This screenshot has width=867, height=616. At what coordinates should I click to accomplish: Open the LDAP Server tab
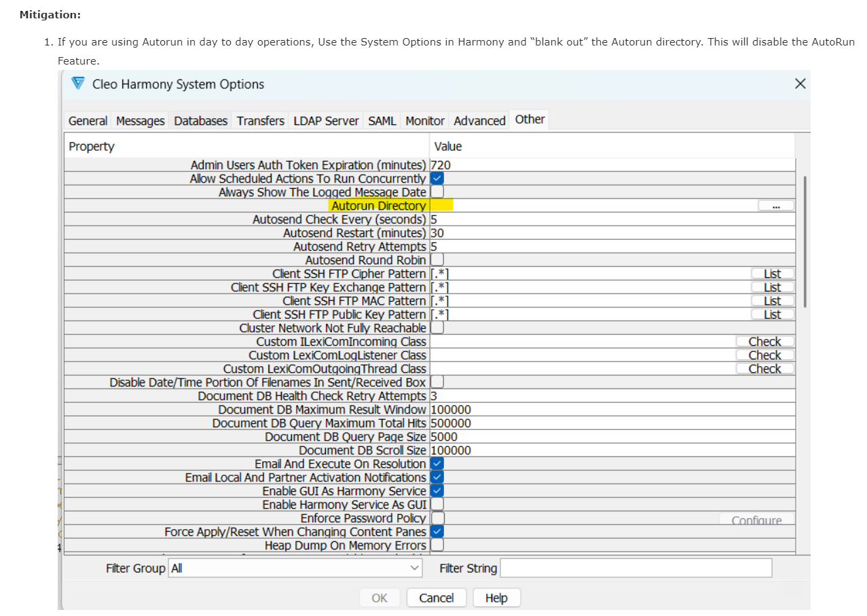point(326,120)
